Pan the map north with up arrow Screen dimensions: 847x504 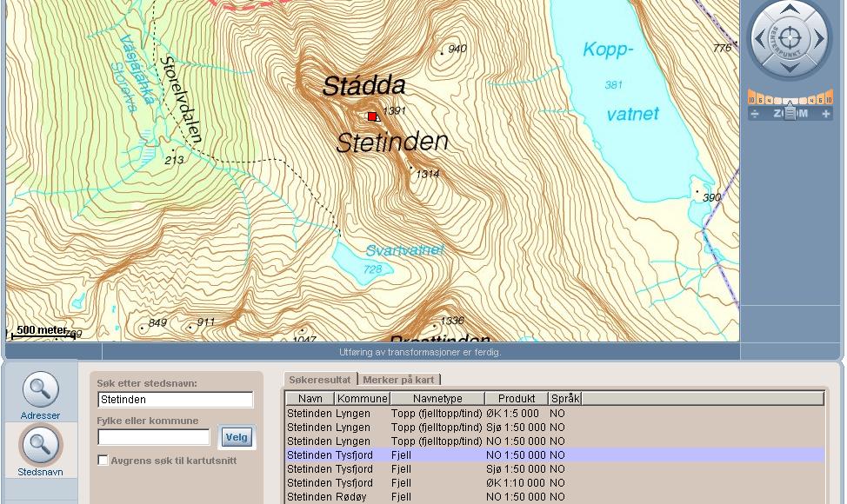(x=790, y=10)
